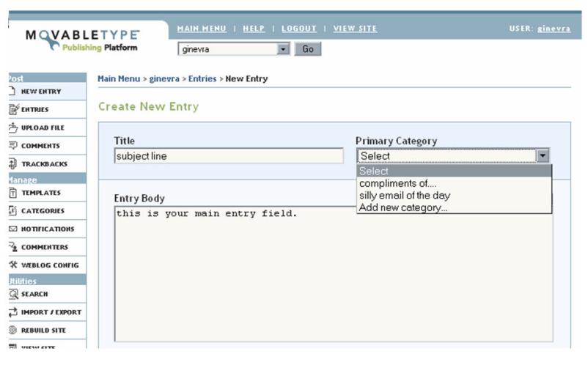Choose 'silly email of the day' option
Screen dimensions: 588x384
(454, 196)
